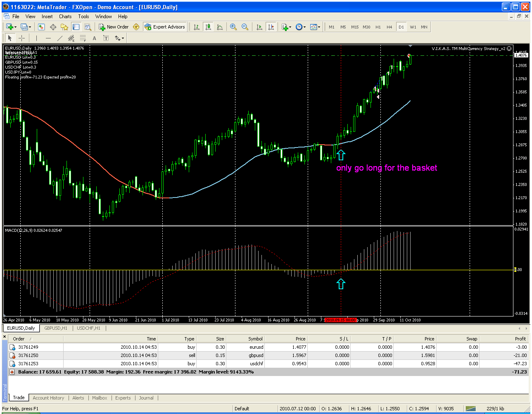Open the chart templates dropdown

click(315, 27)
